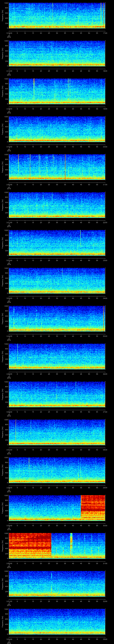Click the 3:28:00 start time label
The height and width of the screenshot is (644, 114).
(x=9, y=487)
